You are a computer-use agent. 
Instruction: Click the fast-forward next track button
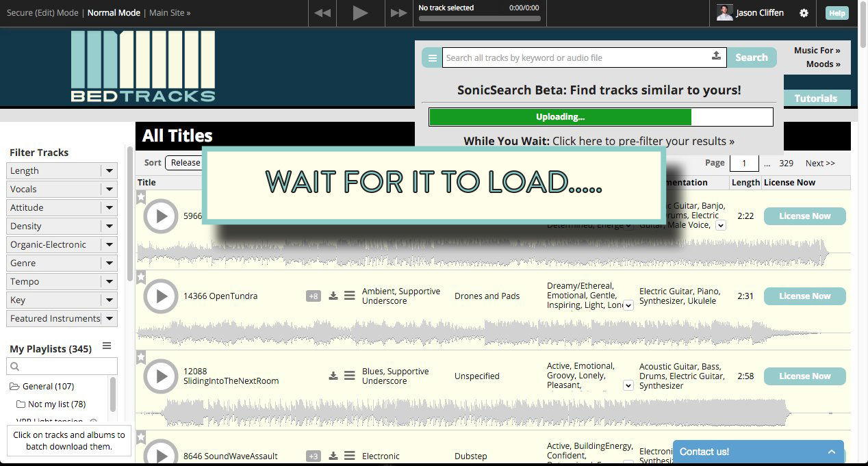point(398,13)
